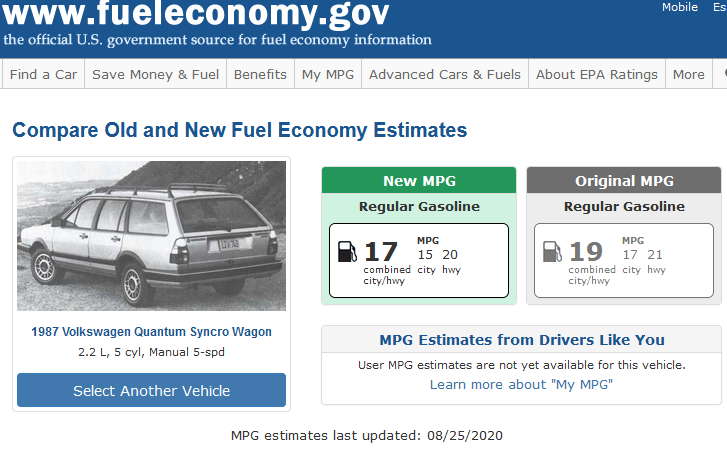727x466 pixels.
Task: Select the New MPG green header
Action: pyautogui.click(x=419, y=180)
